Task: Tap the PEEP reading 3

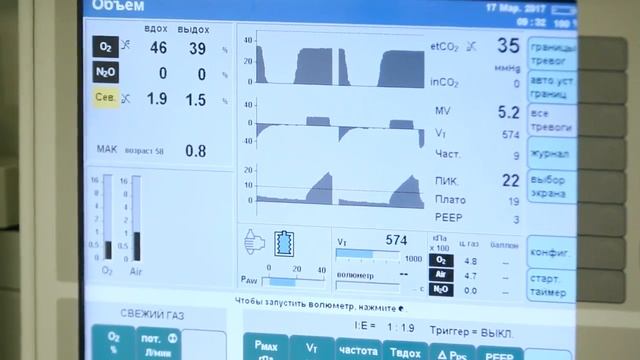Action: coord(516,220)
